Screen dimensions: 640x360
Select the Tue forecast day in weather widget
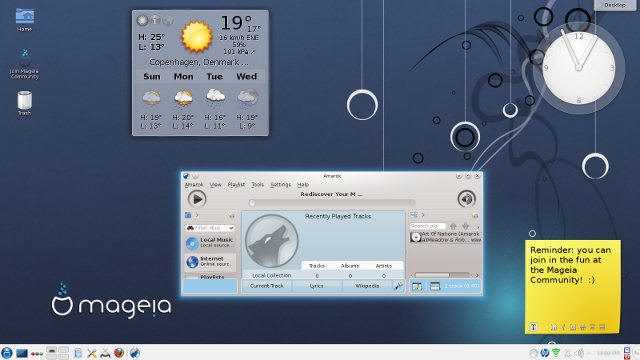click(x=215, y=77)
